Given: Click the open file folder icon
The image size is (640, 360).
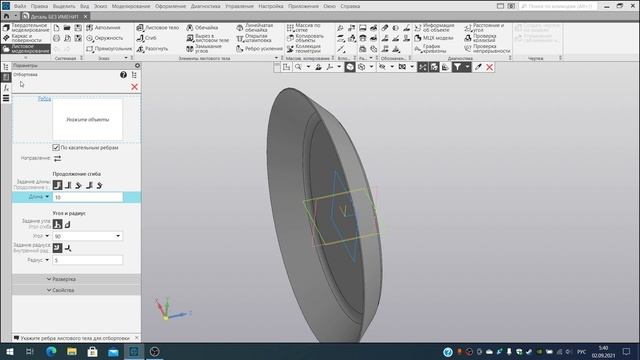Looking at the screenshot, I should pyautogui.click(x=67, y=28).
